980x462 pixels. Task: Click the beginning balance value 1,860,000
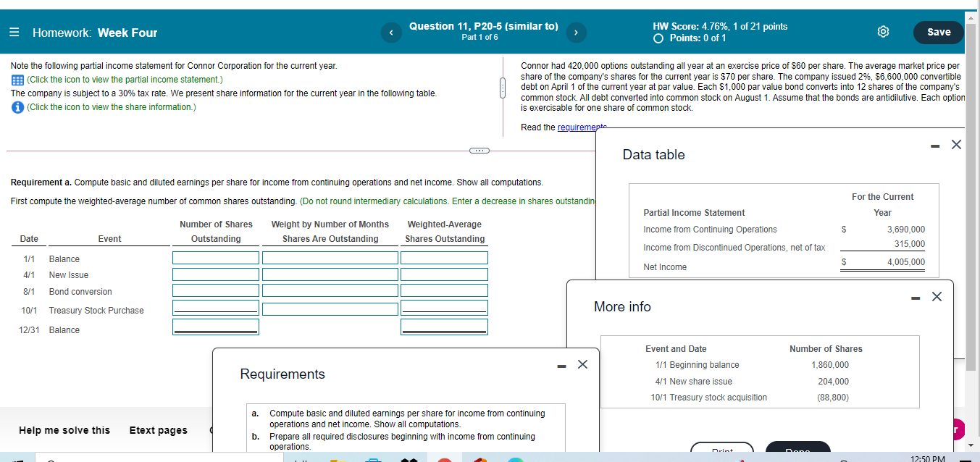click(x=830, y=365)
